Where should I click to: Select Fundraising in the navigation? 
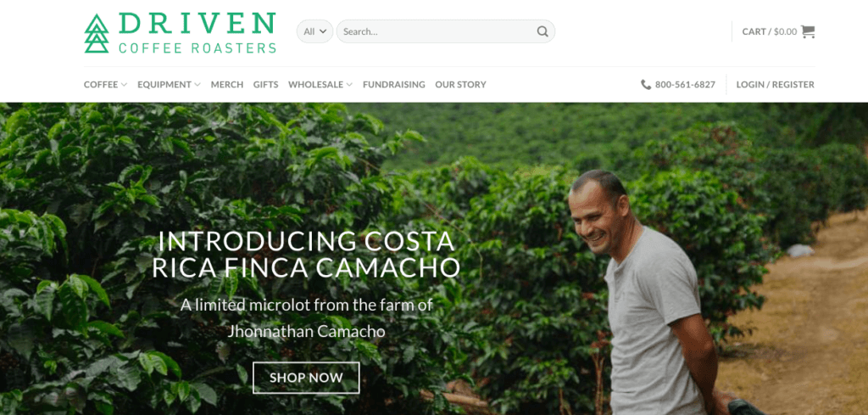click(x=393, y=85)
